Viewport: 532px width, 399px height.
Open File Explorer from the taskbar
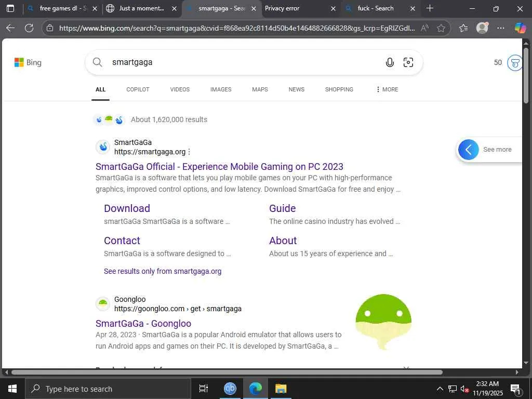[x=281, y=389]
